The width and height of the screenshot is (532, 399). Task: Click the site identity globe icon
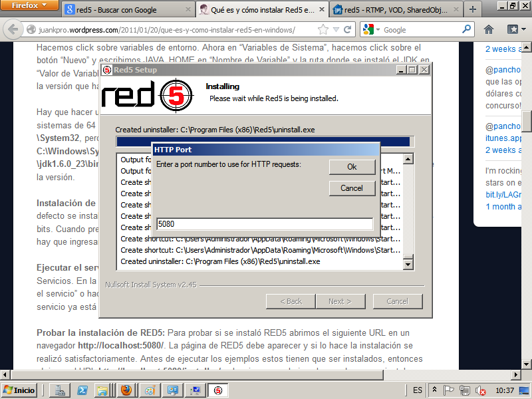click(31, 30)
